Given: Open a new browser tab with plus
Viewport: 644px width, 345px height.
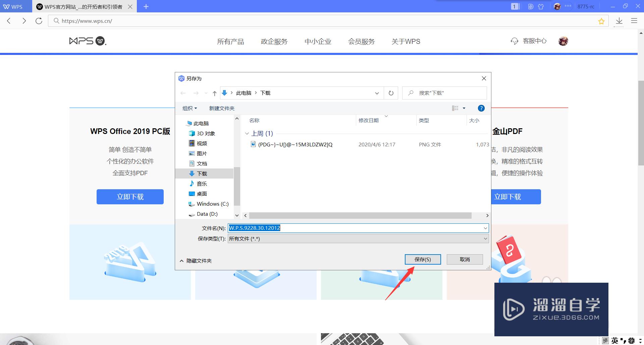Looking at the screenshot, I should click(146, 6).
